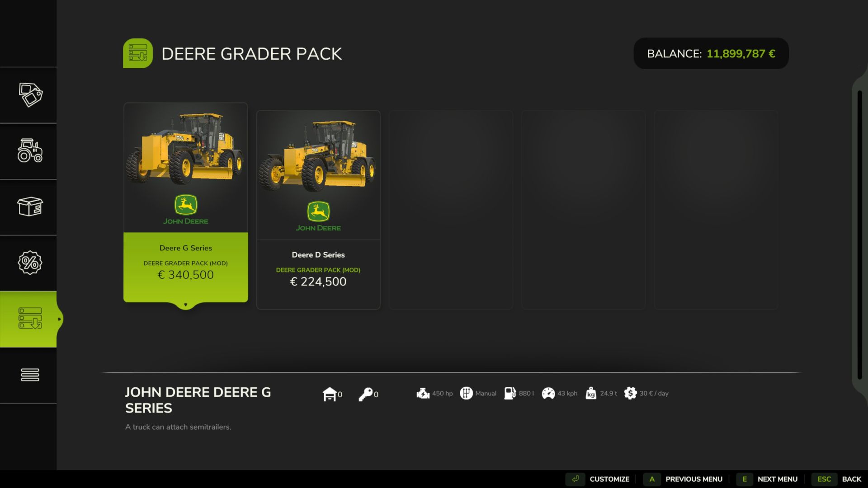Select the highlighted mods download icon
This screenshot has height=488, width=868.
pyautogui.click(x=29, y=319)
